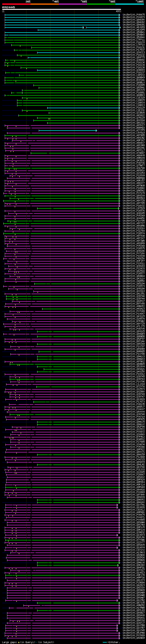146x644 pixels.
Task: Select the UniRef100_P29684 label
Action: (134, 583)
